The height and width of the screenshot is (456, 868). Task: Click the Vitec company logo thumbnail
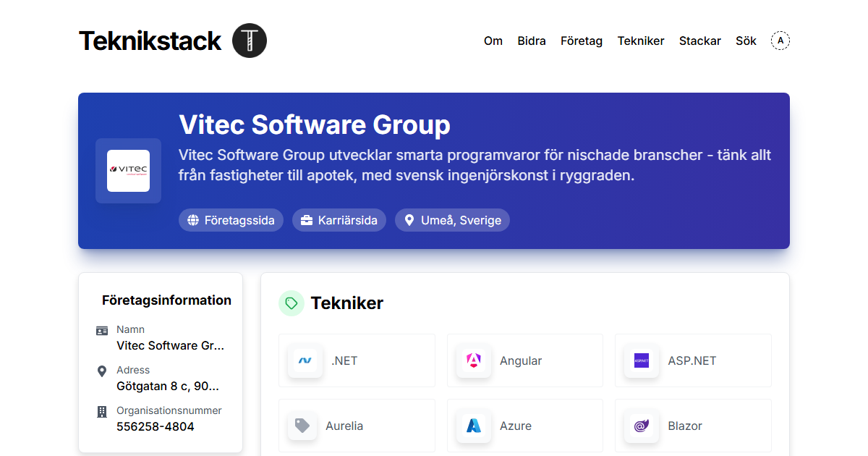pyautogui.click(x=128, y=171)
